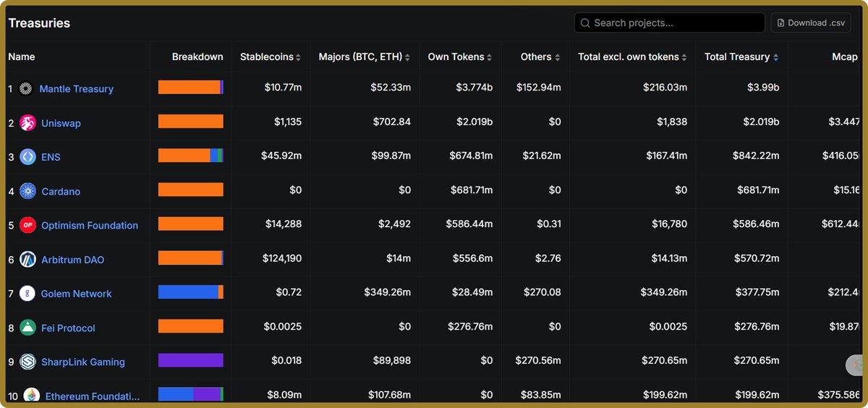Screen dimensions: 868x408
Task: Open the Optimism Foundation link
Action: (90, 225)
